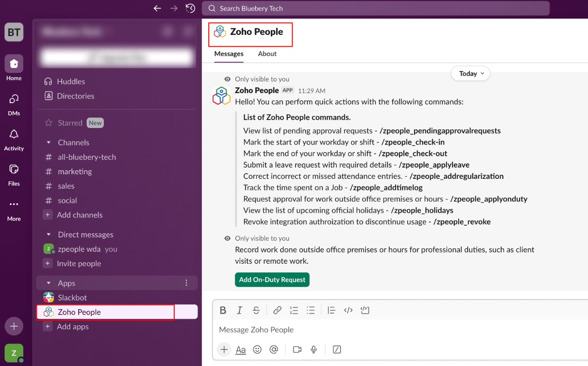Viewport: 588px width, 366px height.
Task: Click the round plus create button
Action: [x=14, y=326]
